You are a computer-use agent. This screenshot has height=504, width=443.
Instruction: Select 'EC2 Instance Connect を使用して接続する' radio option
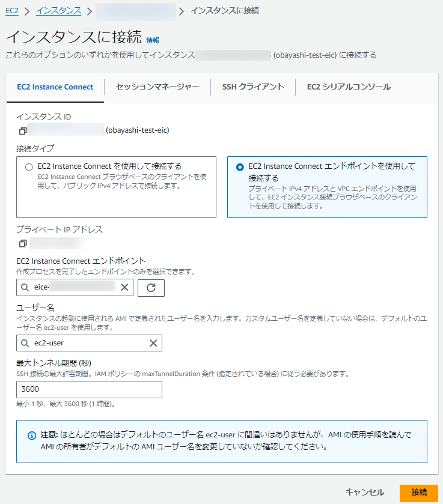tap(29, 167)
